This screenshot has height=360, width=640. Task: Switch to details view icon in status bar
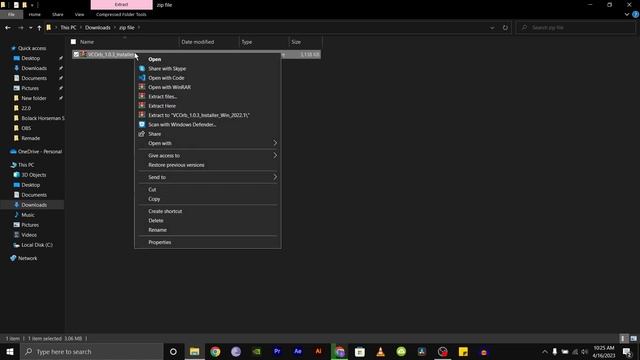(x=623, y=339)
